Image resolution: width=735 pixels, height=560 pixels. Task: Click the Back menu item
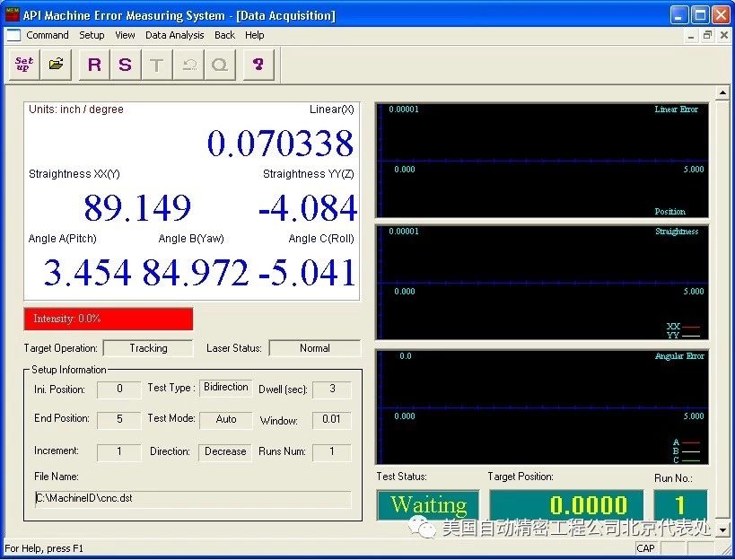click(x=224, y=35)
